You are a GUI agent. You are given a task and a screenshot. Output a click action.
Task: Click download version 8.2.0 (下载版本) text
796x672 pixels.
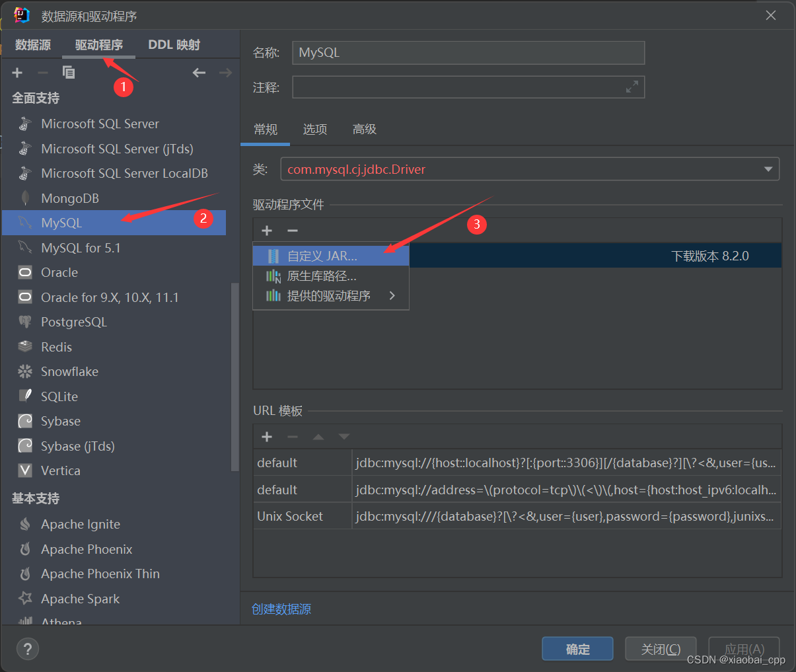pyautogui.click(x=710, y=256)
